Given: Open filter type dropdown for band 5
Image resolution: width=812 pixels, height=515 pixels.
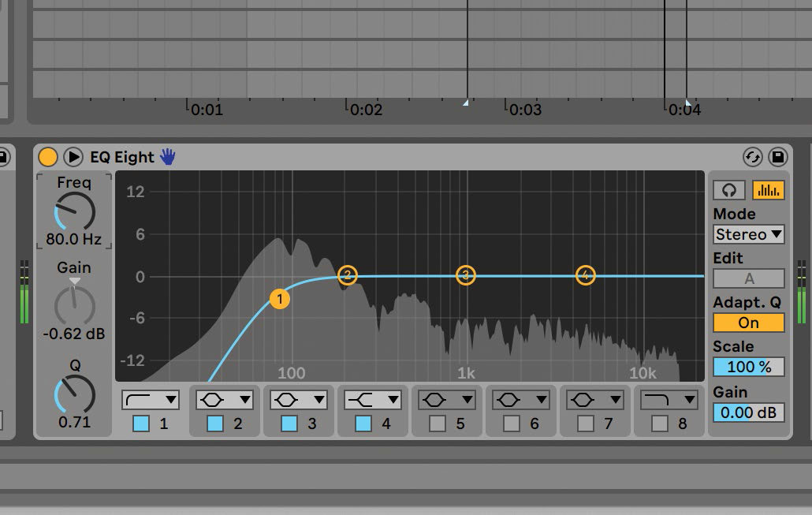Looking at the screenshot, I should (x=446, y=400).
